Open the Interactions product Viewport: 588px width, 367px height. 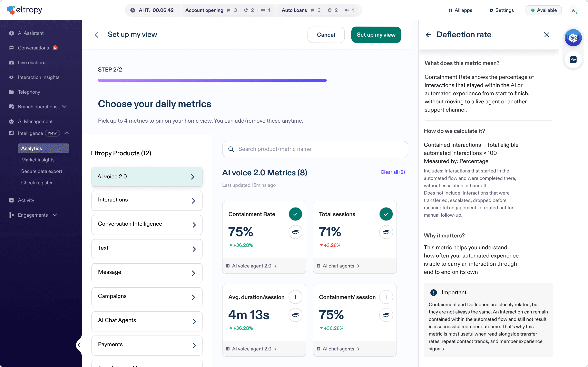pyautogui.click(x=147, y=201)
